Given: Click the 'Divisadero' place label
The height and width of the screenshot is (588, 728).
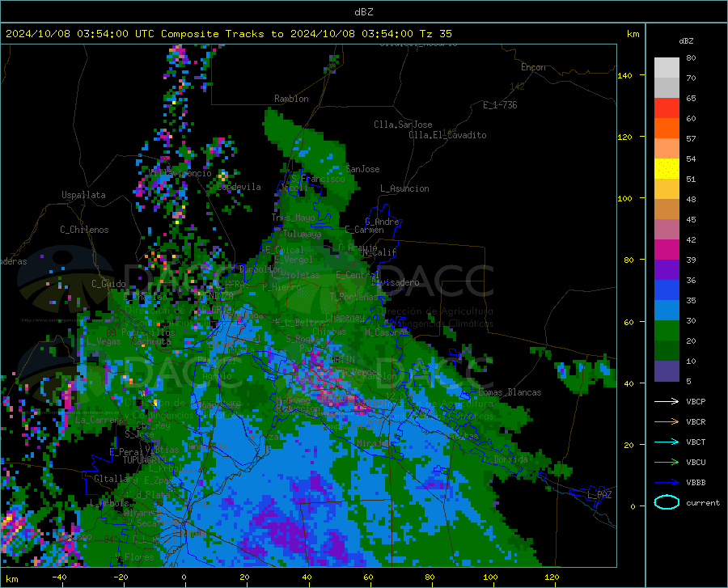Looking at the screenshot, I should [x=395, y=282].
